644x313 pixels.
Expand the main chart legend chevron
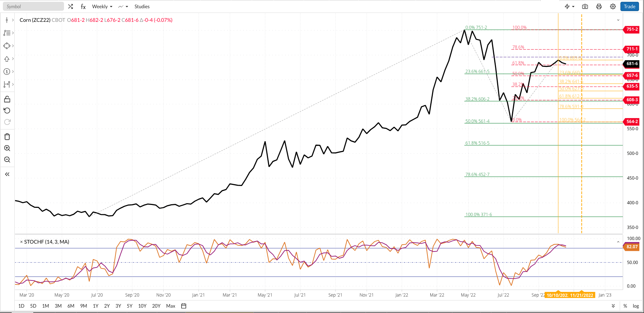[618, 20]
